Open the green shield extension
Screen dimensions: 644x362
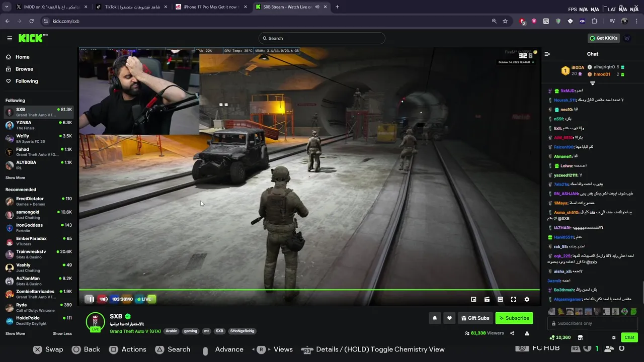coord(558,21)
